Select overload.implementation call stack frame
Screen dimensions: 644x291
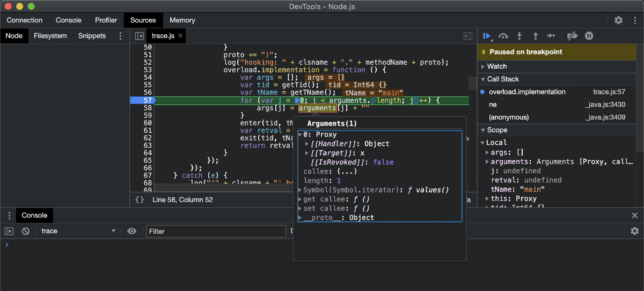[527, 92]
